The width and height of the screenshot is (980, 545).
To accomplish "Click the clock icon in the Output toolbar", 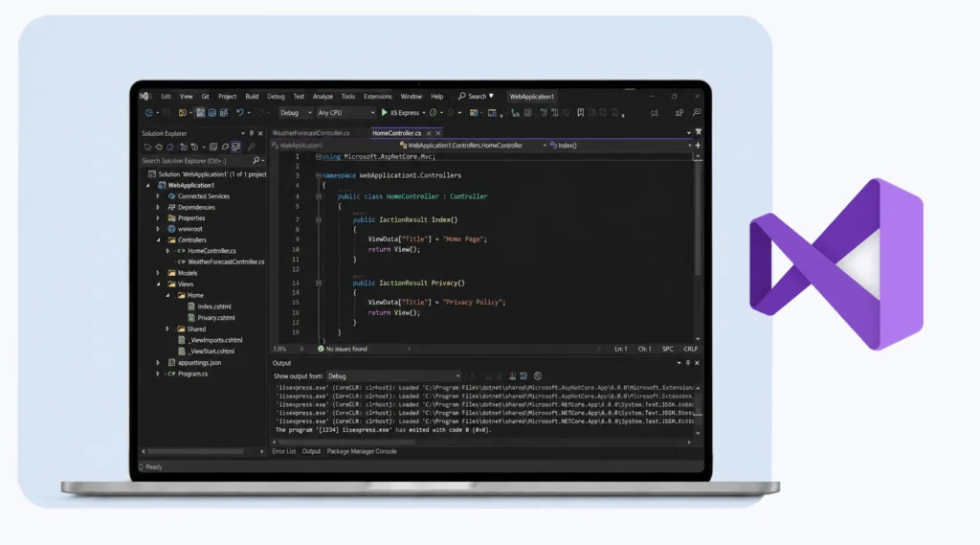I will coord(538,376).
